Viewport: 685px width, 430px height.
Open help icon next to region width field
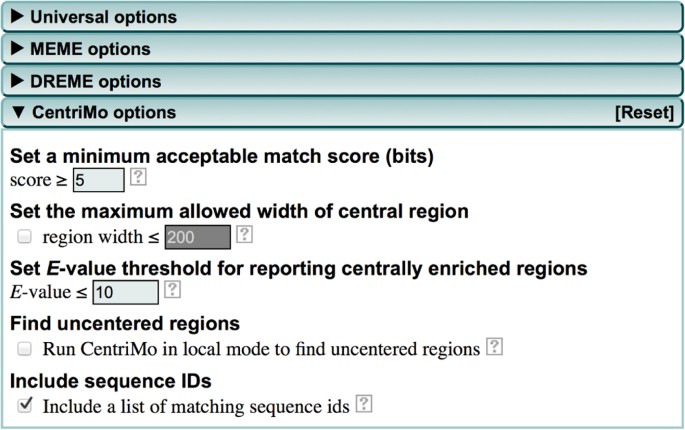(x=244, y=234)
